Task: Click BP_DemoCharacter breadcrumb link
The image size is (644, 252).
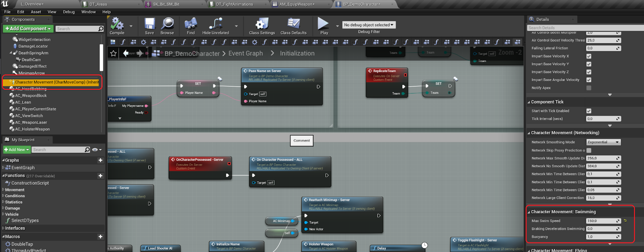Action: [192, 53]
